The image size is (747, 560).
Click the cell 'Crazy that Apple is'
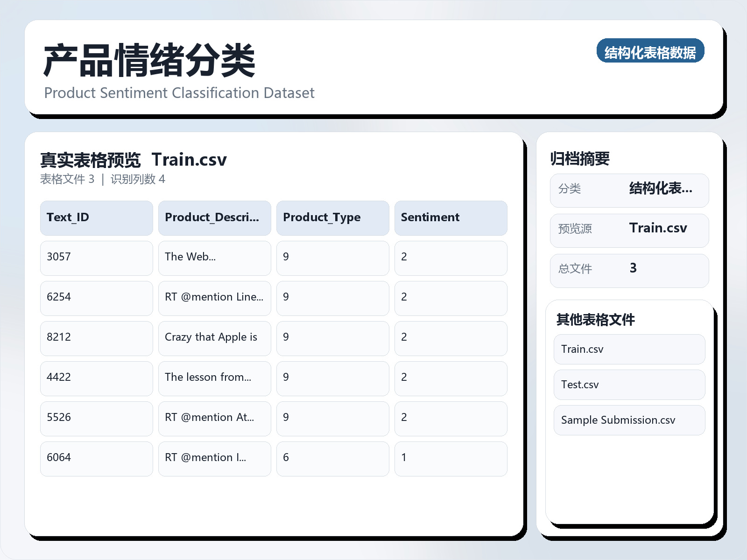pos(214,338)
